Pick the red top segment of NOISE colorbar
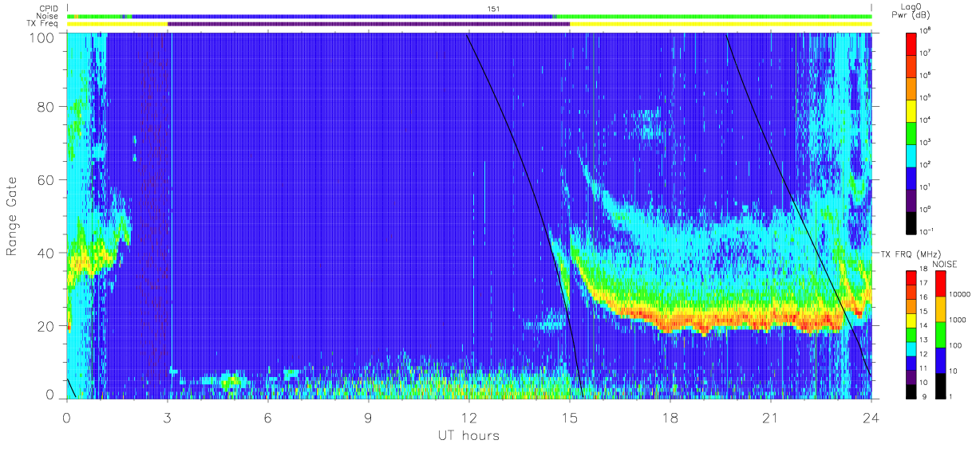 pos(940,283)
